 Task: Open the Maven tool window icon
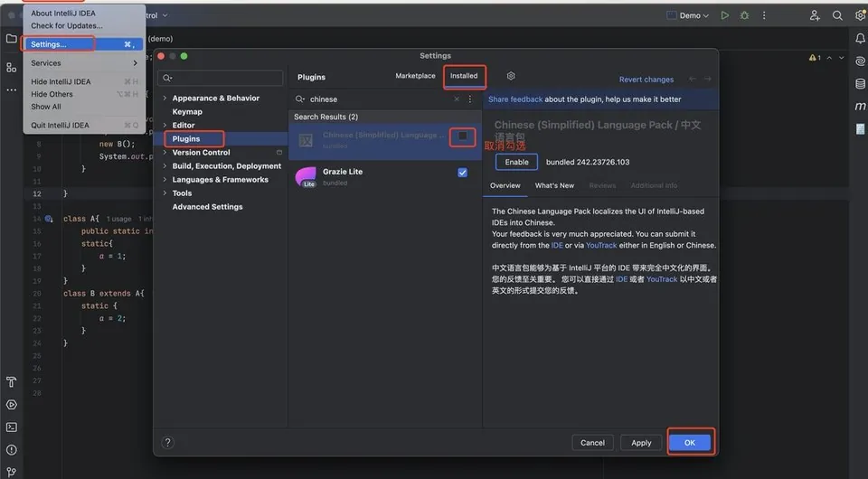pyautogui.click(x=860, y=107)
